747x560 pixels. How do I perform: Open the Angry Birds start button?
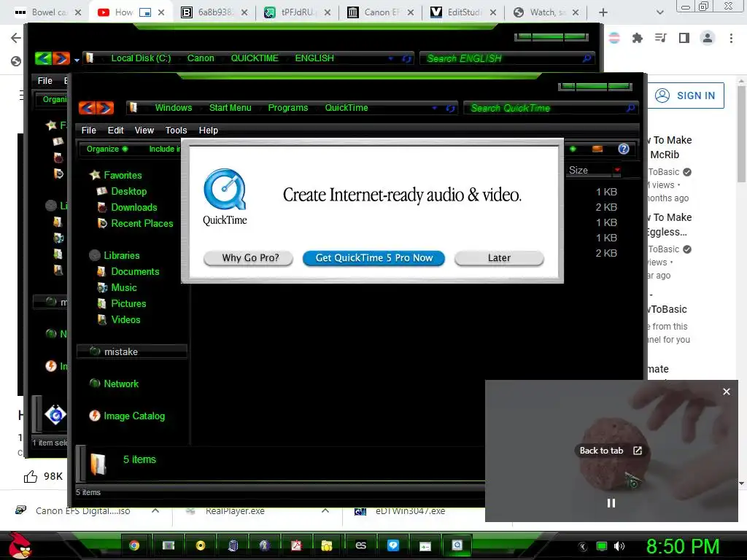pyautogui.click(x=20, y=545)
